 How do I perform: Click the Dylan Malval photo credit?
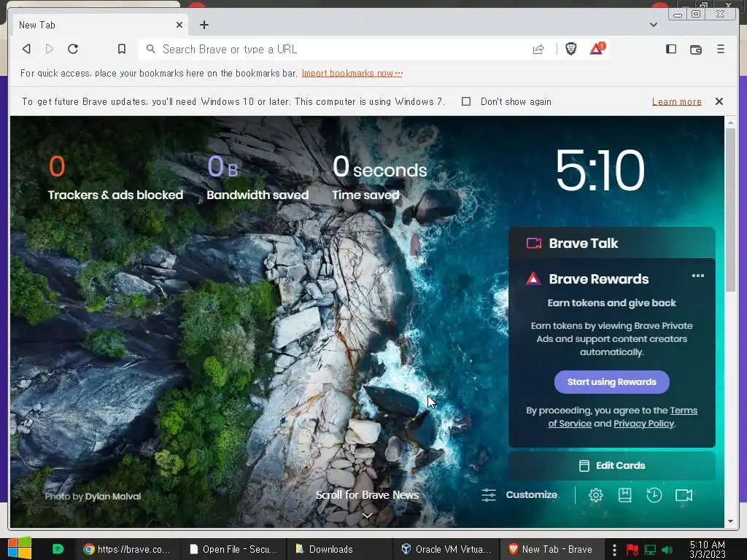[113, 496]
